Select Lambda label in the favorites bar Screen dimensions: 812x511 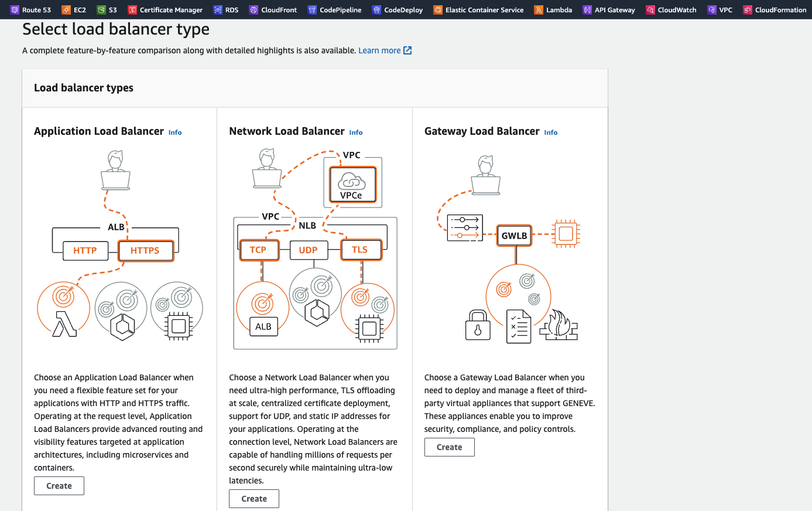[559, 10]
